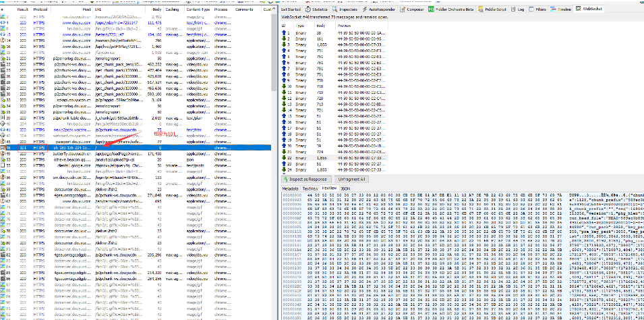This screenshot has width=644, height=320.
Task: Sort sessions by Caching column header
Action: pos(174,9)
